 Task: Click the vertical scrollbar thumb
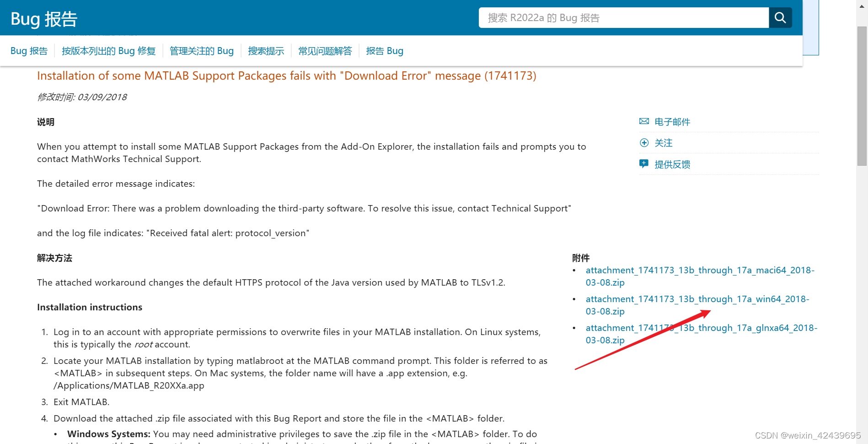point(862,96)
